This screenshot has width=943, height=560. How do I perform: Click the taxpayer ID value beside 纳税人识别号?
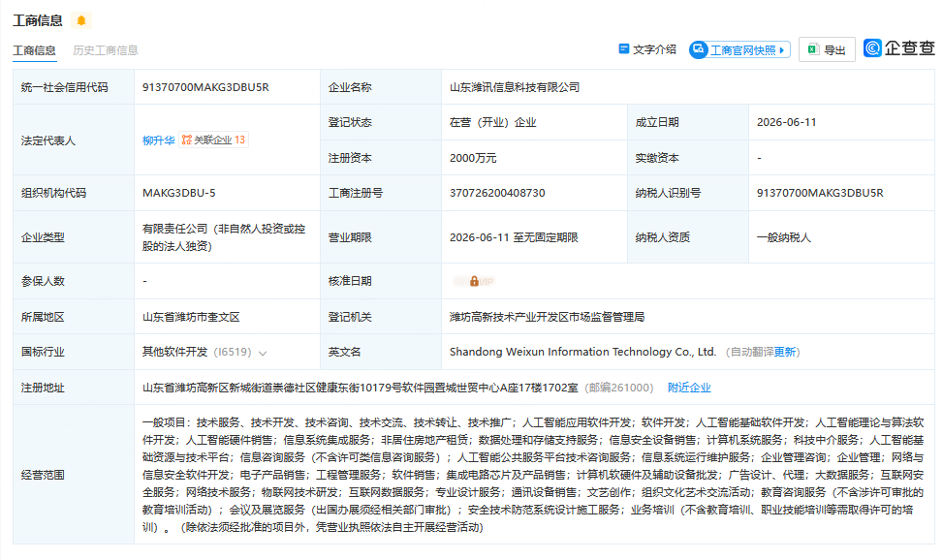click(x=820, y=193)
